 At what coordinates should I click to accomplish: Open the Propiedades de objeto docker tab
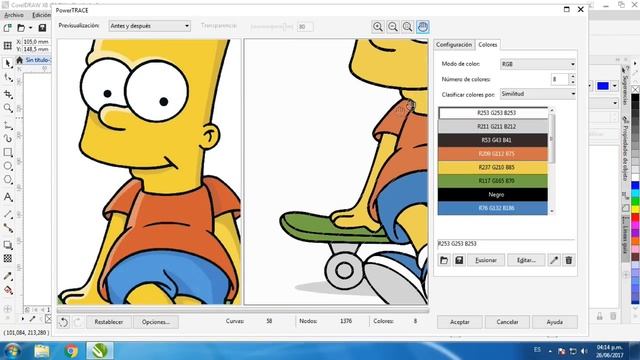click(625, 149)
